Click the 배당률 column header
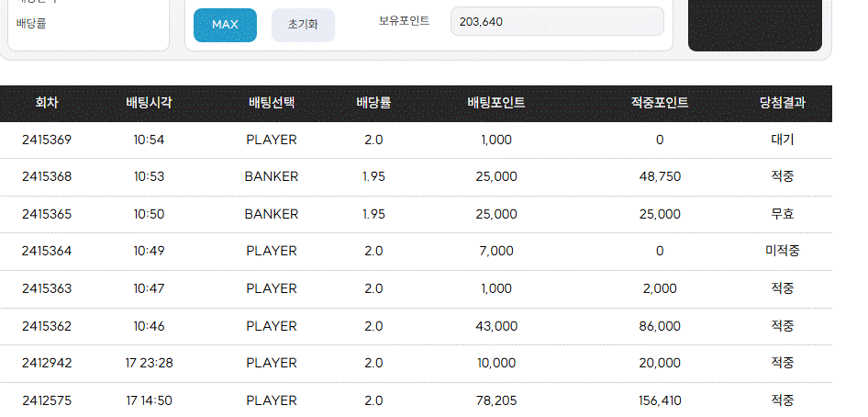868x417 pixels. click(373, 103)
